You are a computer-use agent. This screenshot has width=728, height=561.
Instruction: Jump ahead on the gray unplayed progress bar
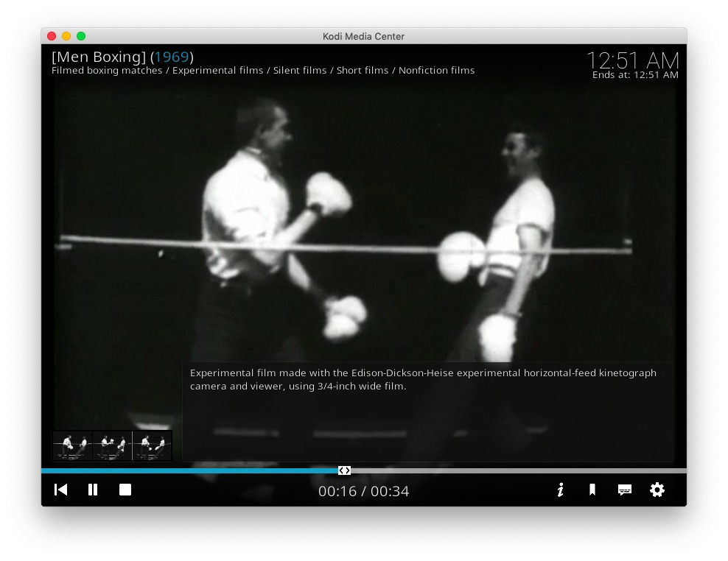516,470
